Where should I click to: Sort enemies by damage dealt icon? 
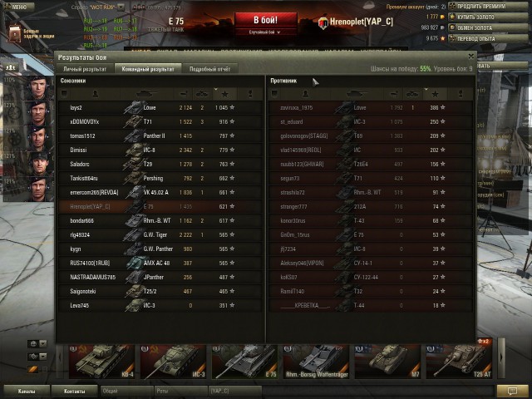393,94
